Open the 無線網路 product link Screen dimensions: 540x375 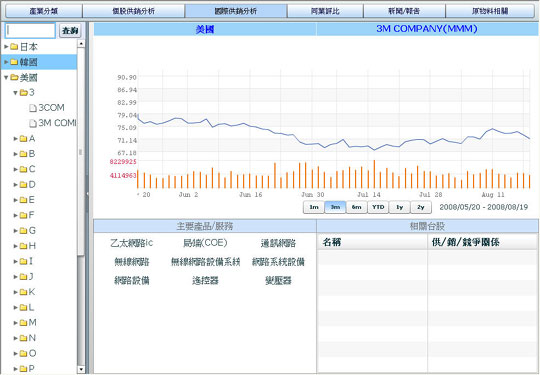(132, 262)
